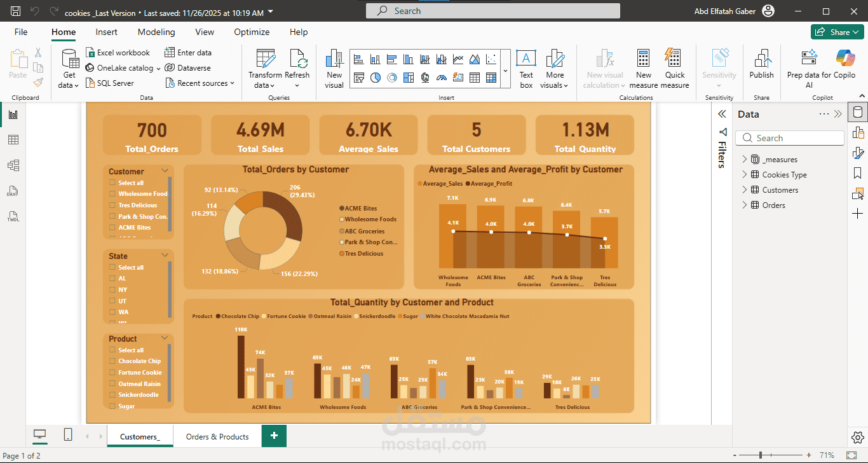Switch to Model view in sidebar
The width and height of the screenshot is (868, 463).
[13, 165]
